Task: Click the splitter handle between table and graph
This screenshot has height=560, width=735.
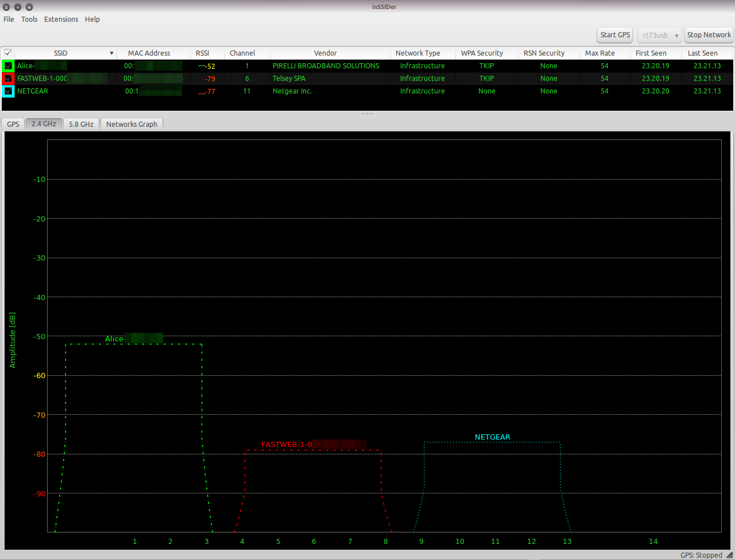Action: coord(367,114)
